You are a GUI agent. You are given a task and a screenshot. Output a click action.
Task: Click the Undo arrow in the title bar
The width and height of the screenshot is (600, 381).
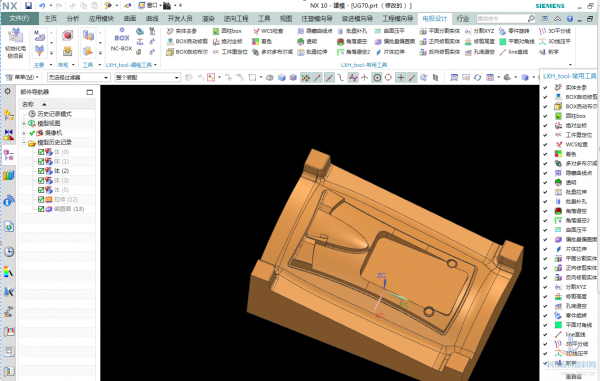click(x=42, y=6)
